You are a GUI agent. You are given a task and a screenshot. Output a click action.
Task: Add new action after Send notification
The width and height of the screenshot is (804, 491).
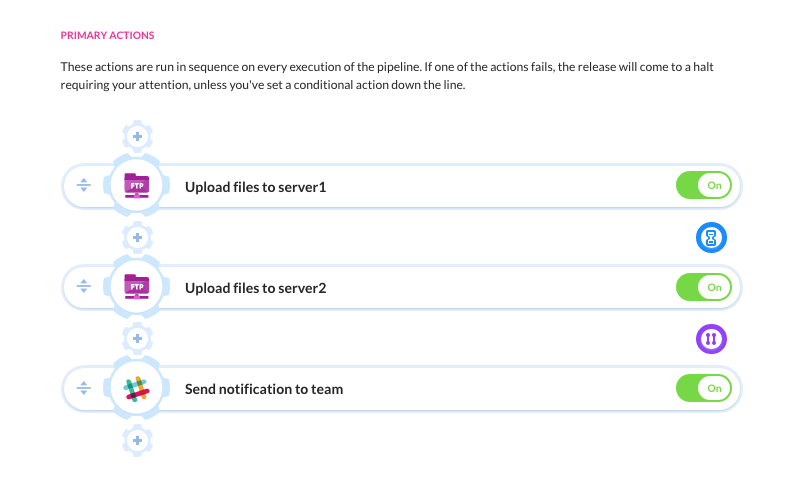click(137, 440)
